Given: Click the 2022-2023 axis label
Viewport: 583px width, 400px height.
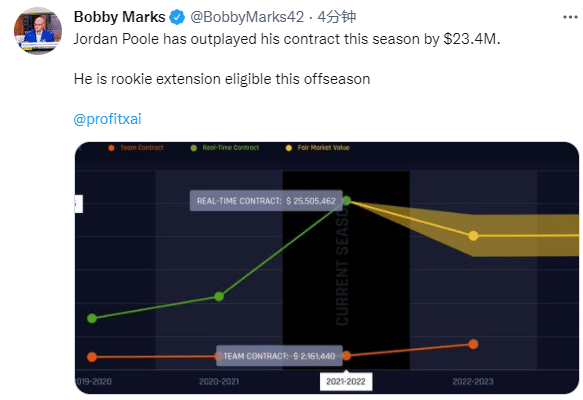Looking at the screenshot, I should [x=473, y=381].
